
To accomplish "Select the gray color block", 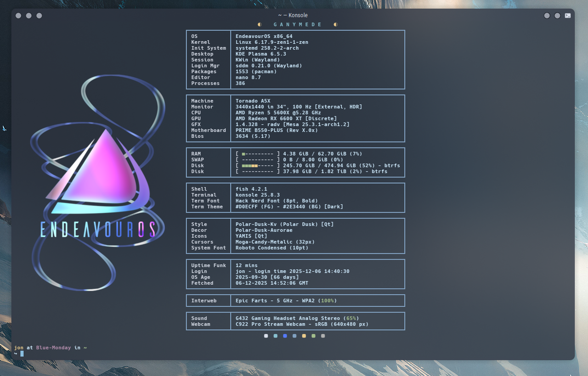I will click(x=323, y=336).
